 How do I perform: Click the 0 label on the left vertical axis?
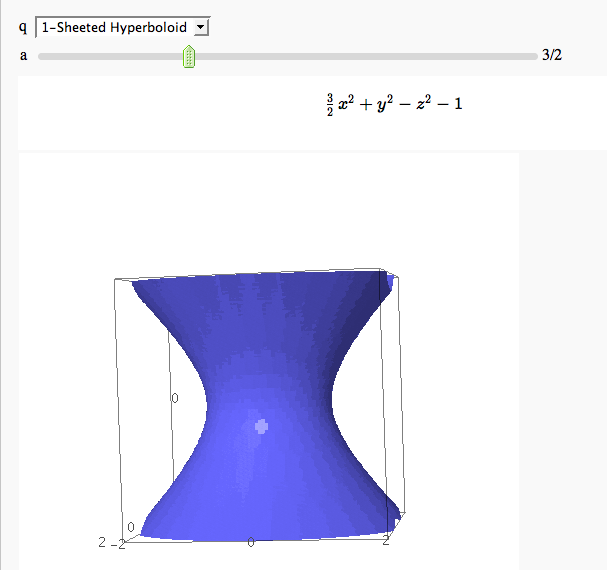[x=174, y=398]
